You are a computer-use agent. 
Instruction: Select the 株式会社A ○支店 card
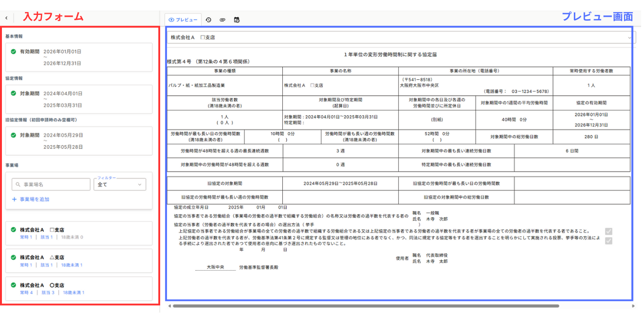79,288
